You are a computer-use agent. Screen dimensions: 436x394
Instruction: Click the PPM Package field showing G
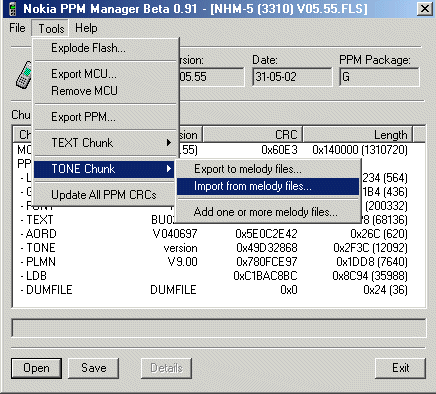click(x=379, y=77)
